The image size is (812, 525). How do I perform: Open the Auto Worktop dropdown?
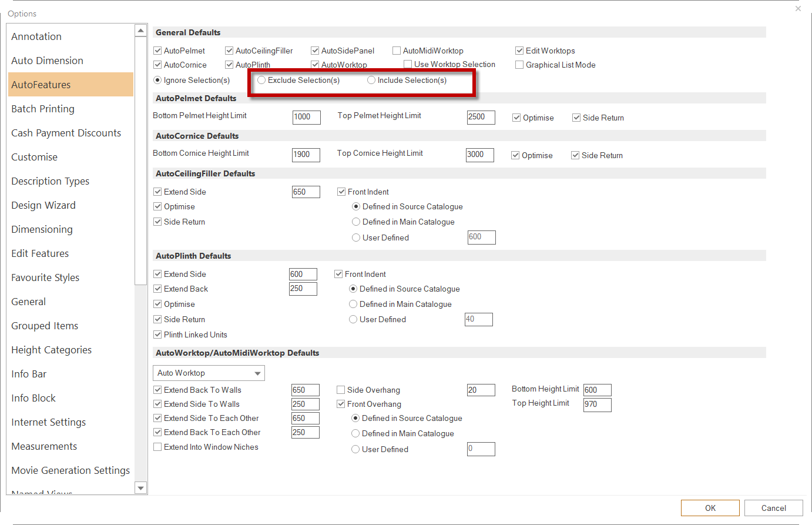(x=209, y=373)
